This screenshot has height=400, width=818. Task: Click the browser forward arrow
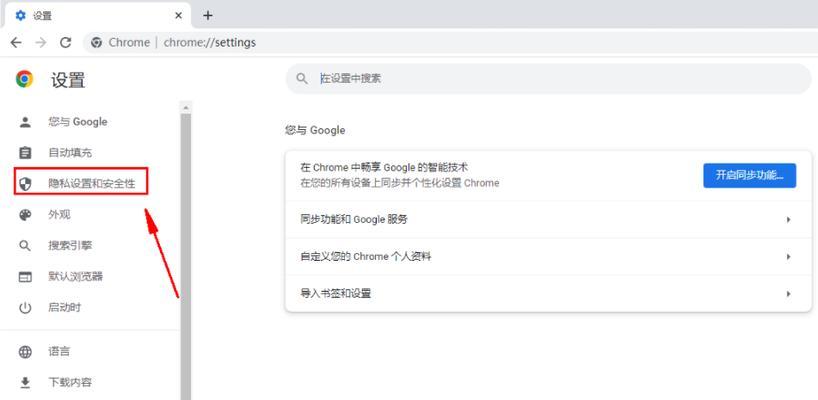coord(41,43)
